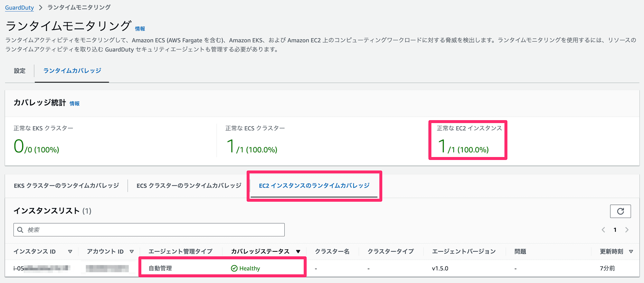Click the 正常な ECS クラスター statistic value
The height and width of the screenshot is (283, 644).
tap(251, 147)
